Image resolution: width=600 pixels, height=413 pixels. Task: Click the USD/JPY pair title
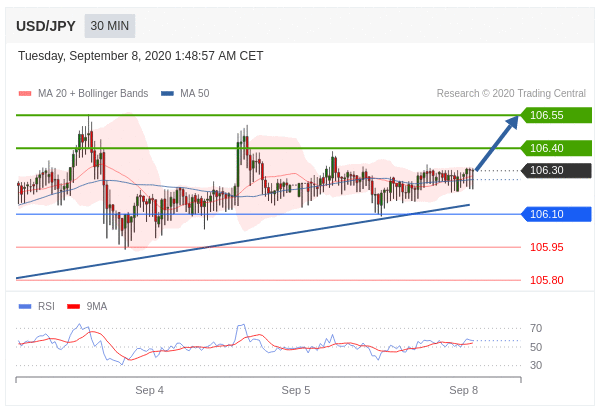46,26
